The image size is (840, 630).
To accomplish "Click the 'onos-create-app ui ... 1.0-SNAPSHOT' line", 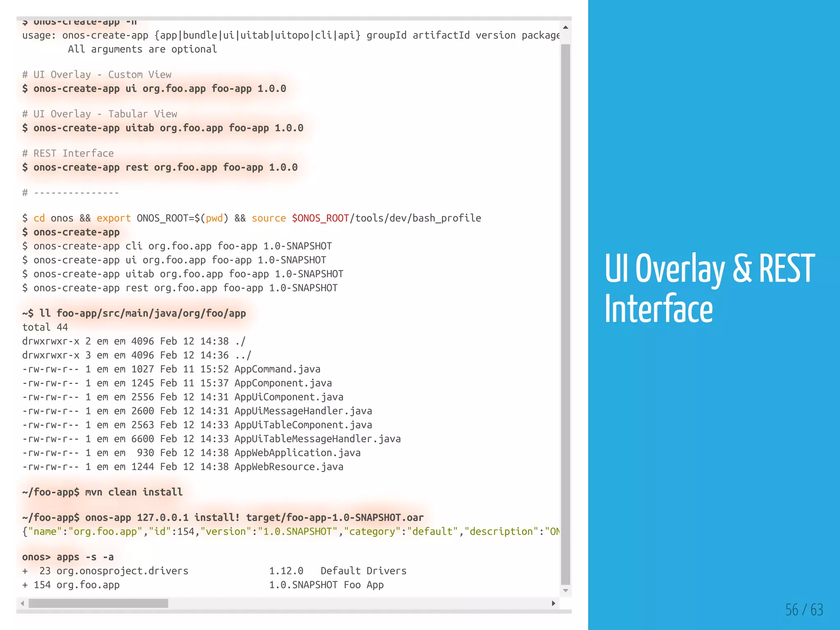I will tap(174, 260).
